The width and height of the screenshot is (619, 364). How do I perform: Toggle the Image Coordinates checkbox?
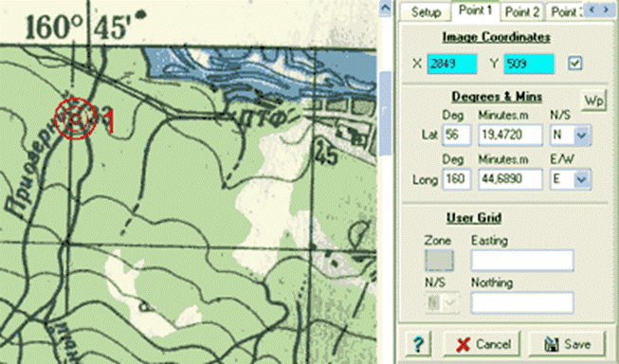[x=574, y=64]
